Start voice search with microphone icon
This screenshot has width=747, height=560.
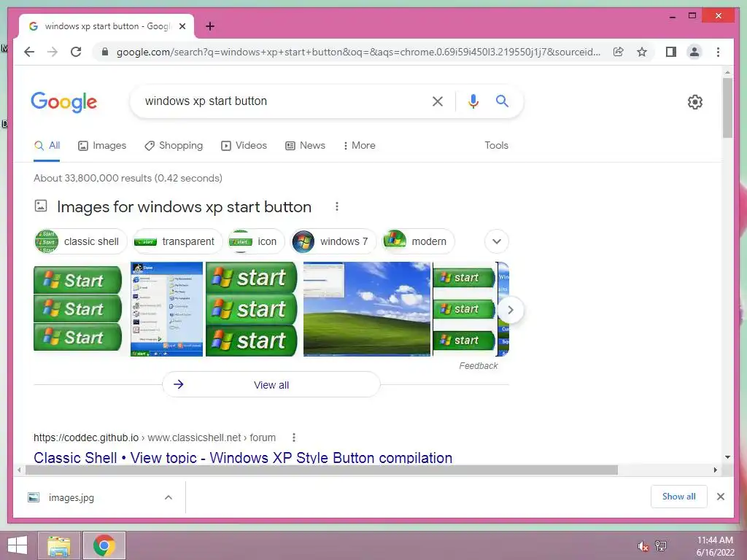pos(473,101)
